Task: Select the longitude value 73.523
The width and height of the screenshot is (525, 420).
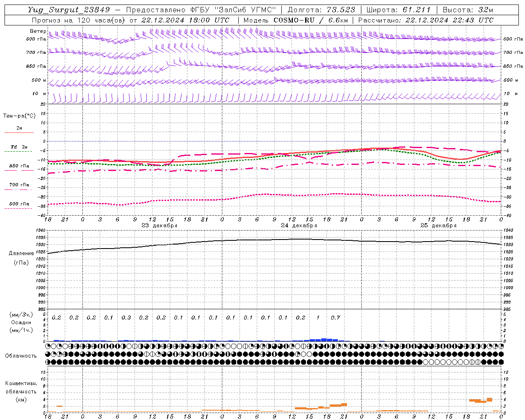Action: coord(341,10)
